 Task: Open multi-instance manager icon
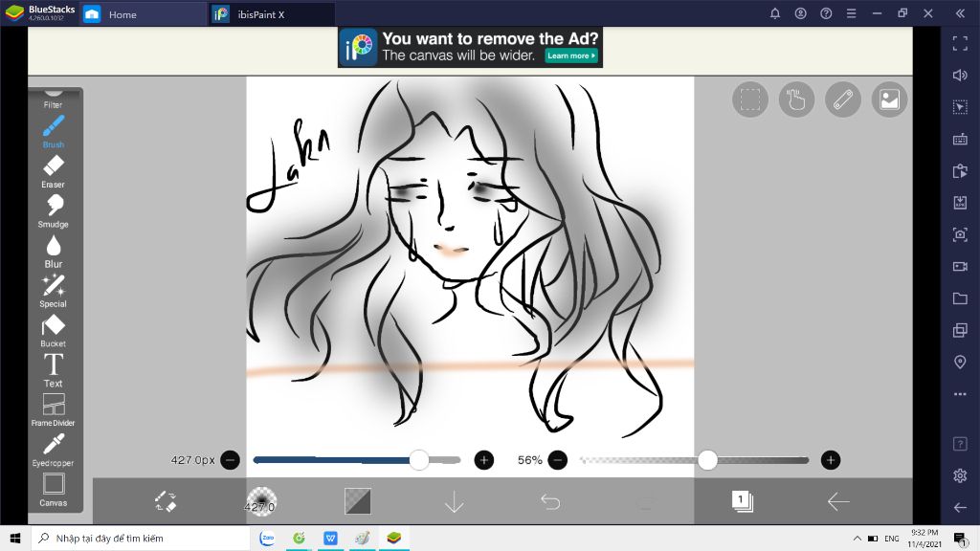960,330
